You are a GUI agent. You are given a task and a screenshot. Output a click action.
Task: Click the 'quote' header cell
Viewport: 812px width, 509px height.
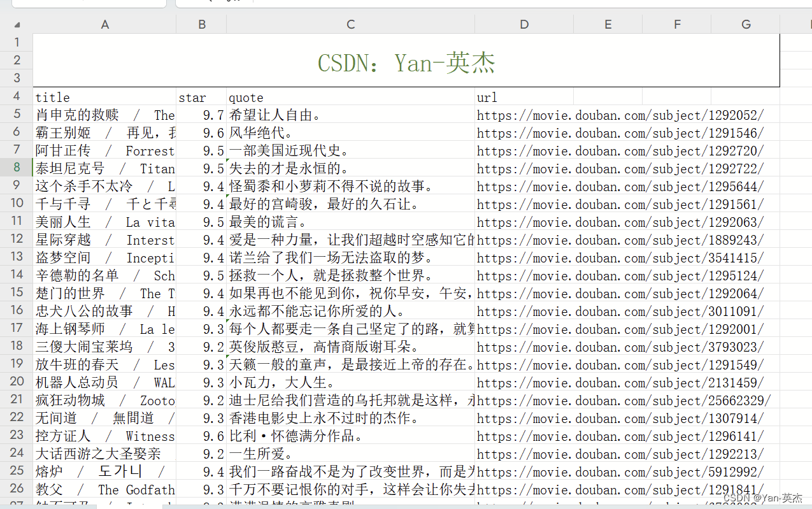351,97
